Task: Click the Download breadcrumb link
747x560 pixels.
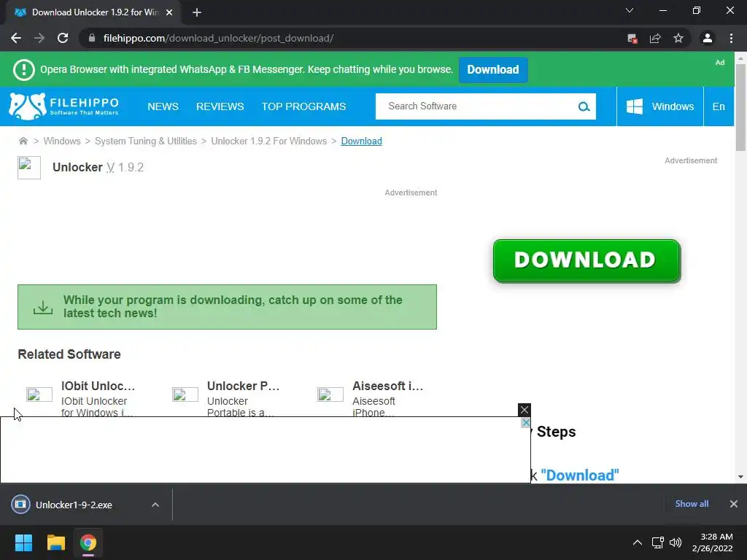Action: 361,141
